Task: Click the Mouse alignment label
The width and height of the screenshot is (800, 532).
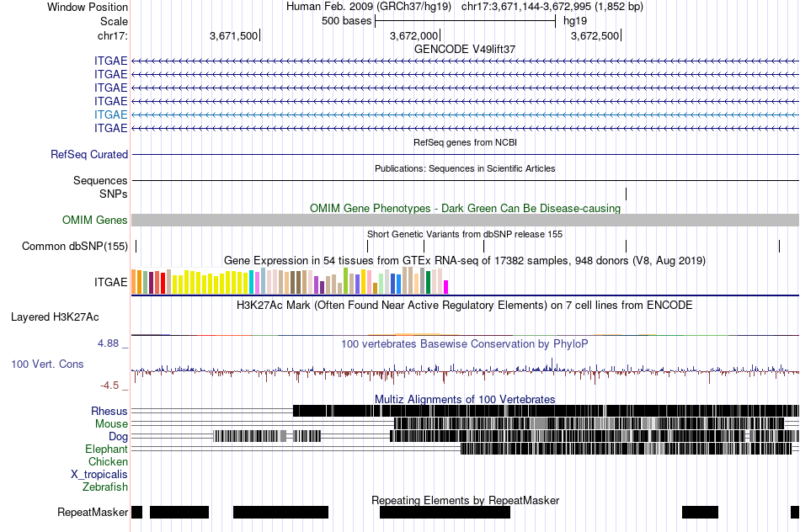Action: (111, 424)
